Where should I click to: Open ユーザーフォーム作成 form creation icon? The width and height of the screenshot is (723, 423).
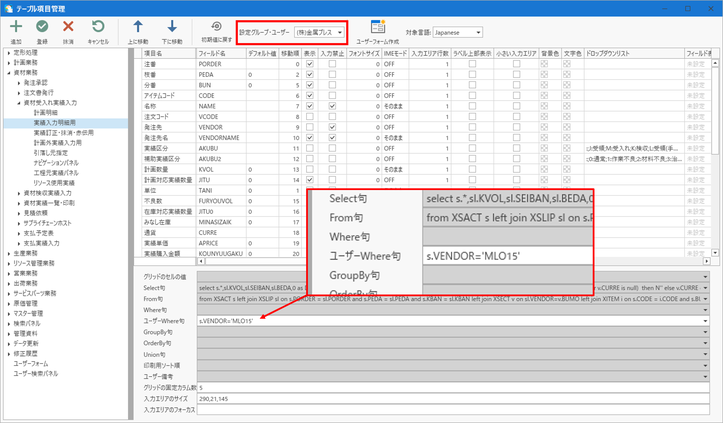[378, 27]
